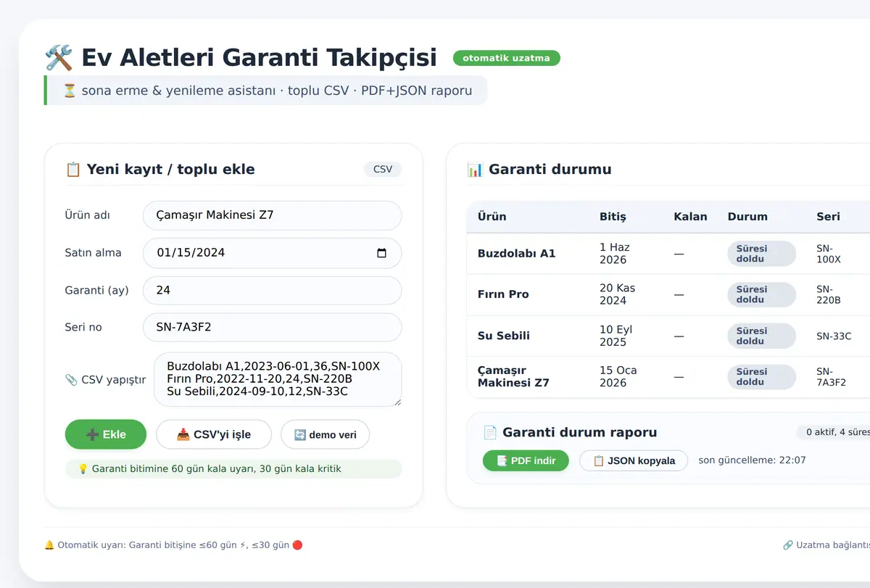
Task: Click the 0 aktif, 4 süresi summary badge
Action: pyautogui.click(x=834, y=432)
